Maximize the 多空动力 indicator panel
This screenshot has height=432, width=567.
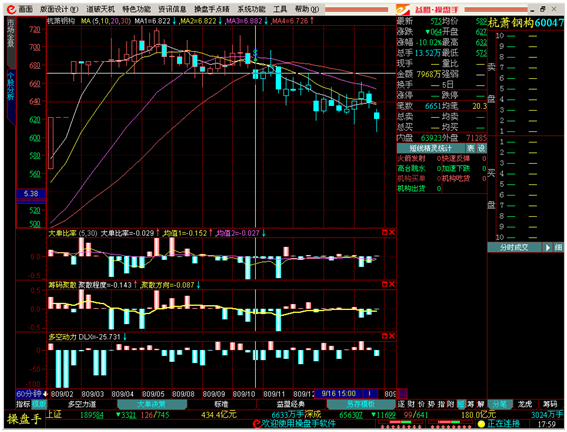(385, 336)
